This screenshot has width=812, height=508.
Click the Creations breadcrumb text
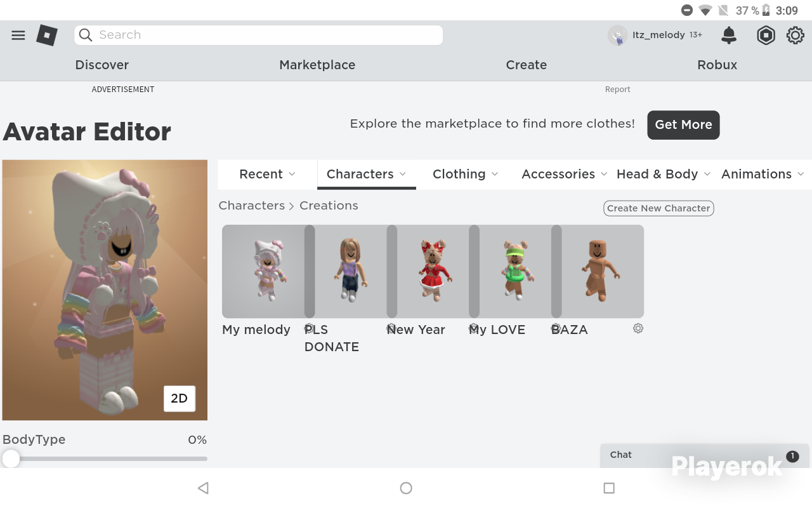coord(329,206)
